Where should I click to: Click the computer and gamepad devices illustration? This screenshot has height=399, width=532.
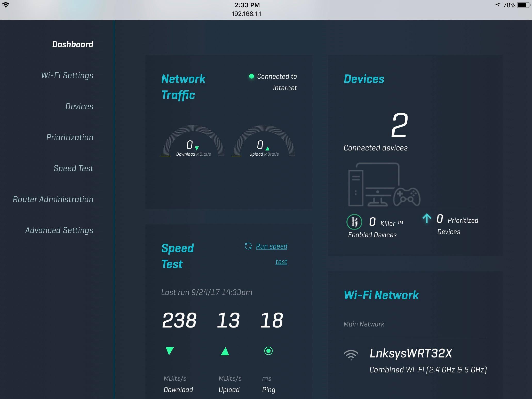pyautogui.click(x=384, y=185)
